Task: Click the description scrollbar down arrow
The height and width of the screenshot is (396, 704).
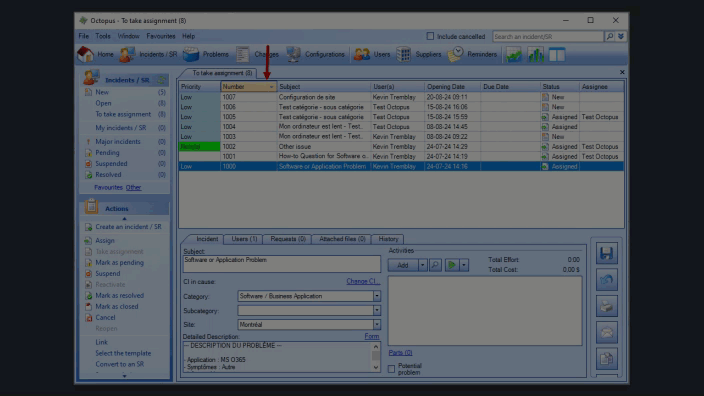Action: pos(376,368)
